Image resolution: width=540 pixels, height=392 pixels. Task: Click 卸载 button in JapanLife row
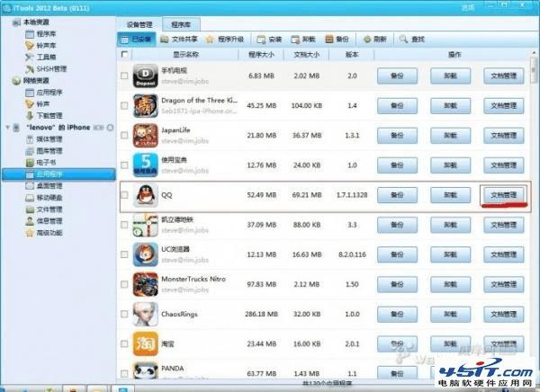[450, 136]
